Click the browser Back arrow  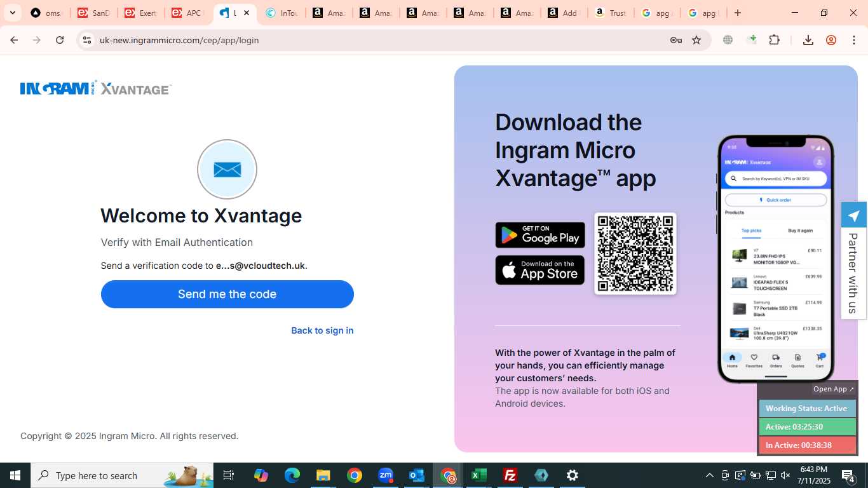pos(14,40)
